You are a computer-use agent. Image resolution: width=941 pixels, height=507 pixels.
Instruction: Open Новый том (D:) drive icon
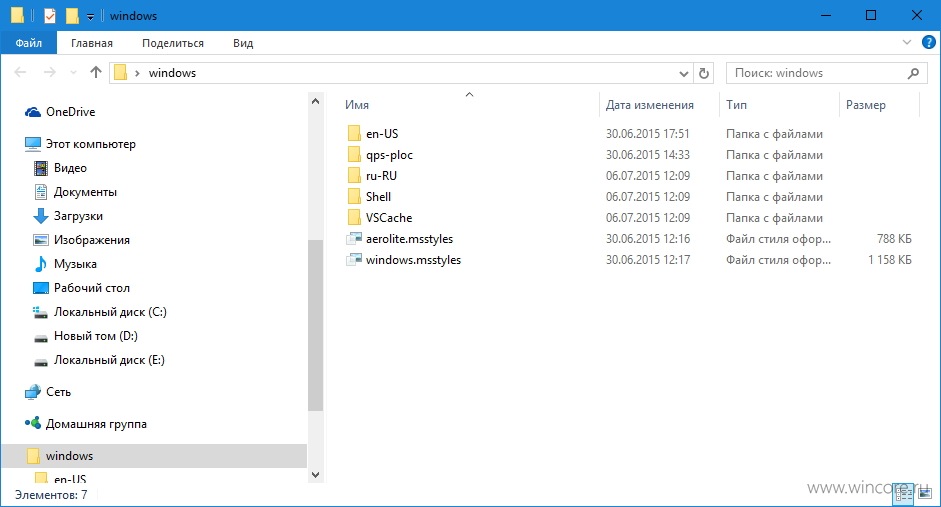pos(41,337)
